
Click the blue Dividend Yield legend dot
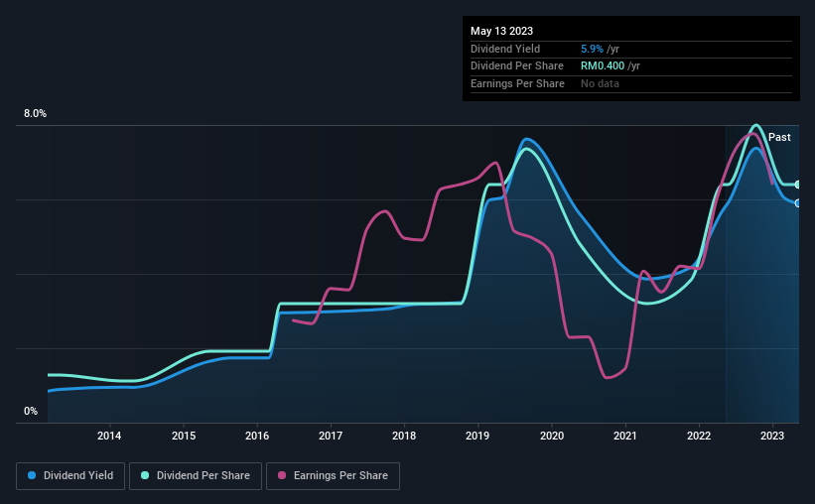32,475
